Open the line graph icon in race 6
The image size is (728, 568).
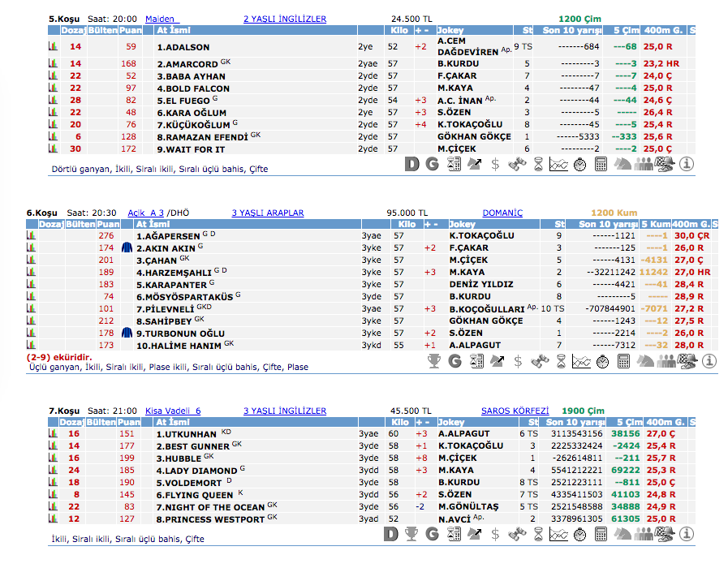(579, 361)
